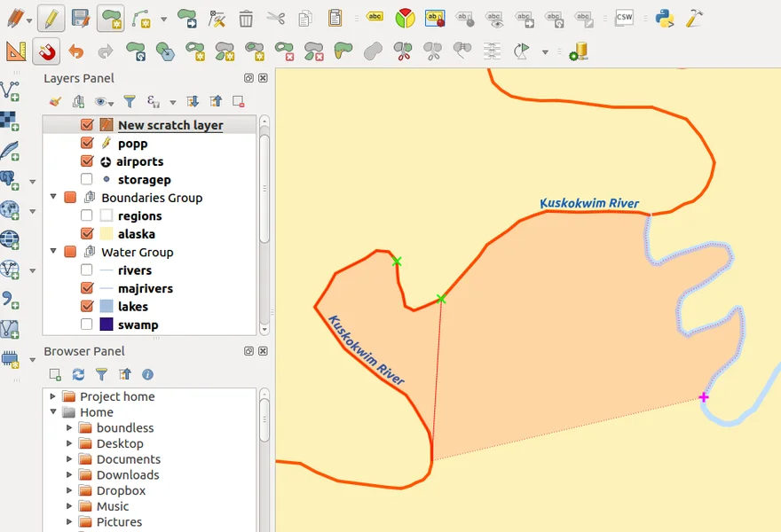The image size is (781, 532).
Task: Select the Add Polygon Feature tool
Action: click(110, 18)
